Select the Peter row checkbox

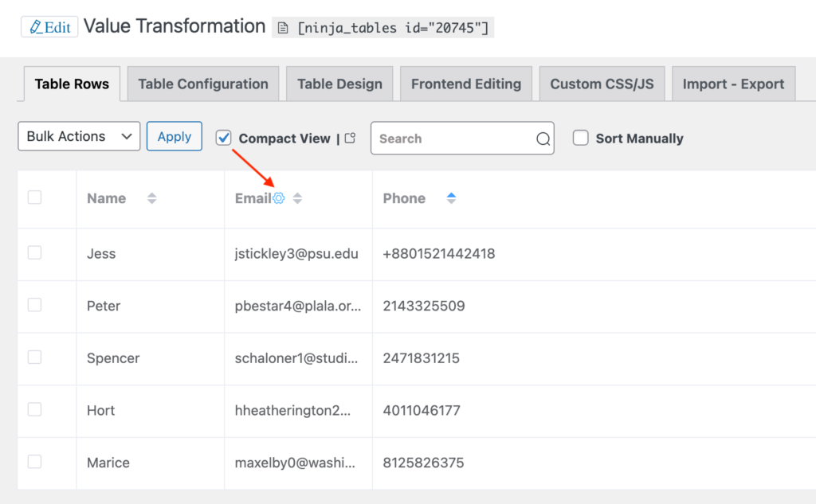(34, 305)
